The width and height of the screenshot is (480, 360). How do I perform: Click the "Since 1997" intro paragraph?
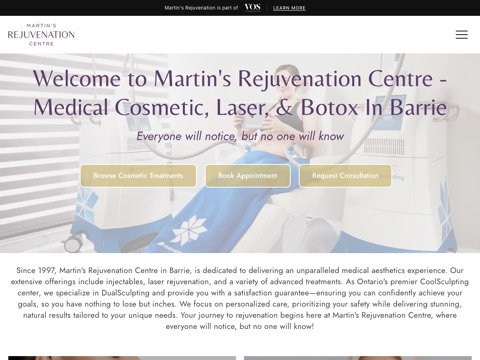coord(240,298)
